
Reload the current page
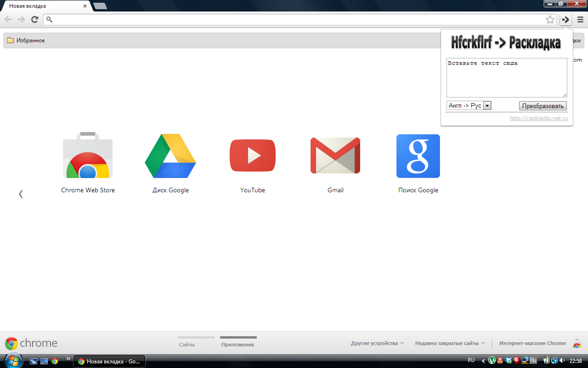click(34, 19)
